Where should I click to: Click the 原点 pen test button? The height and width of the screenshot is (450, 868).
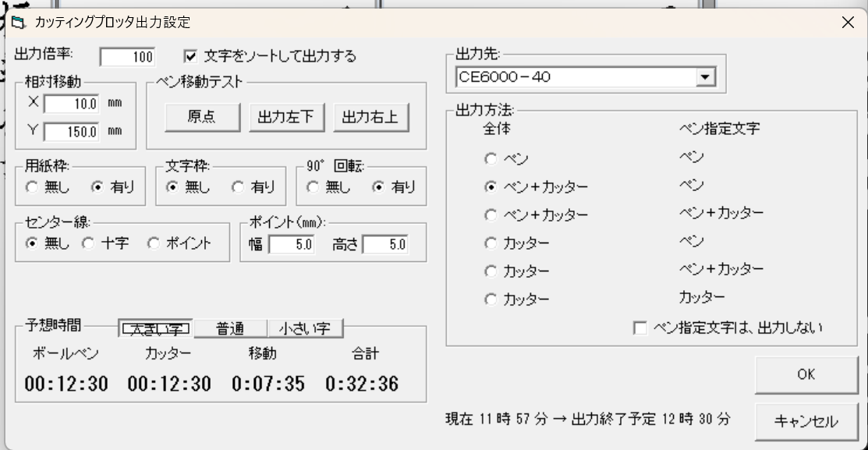(x=202, y=117)
